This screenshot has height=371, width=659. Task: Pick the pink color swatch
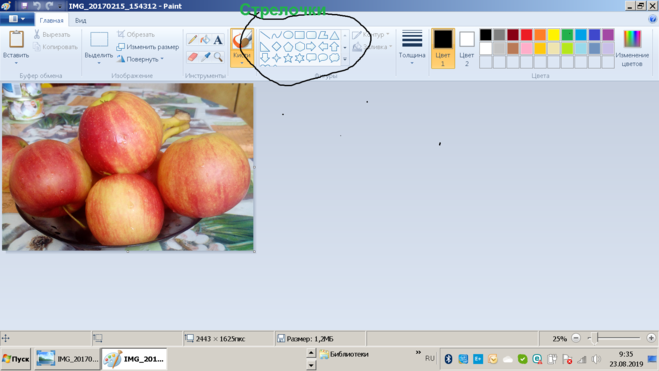526,48
